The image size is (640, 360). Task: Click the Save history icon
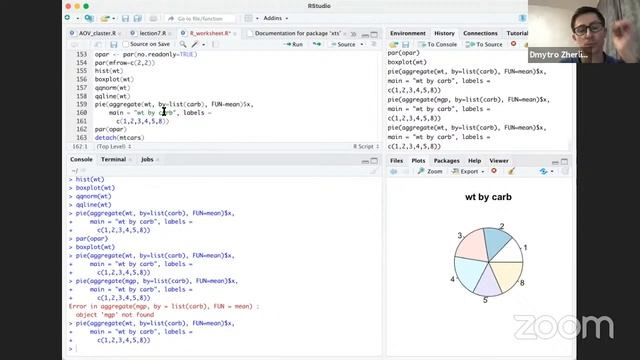tap(405, 44)
